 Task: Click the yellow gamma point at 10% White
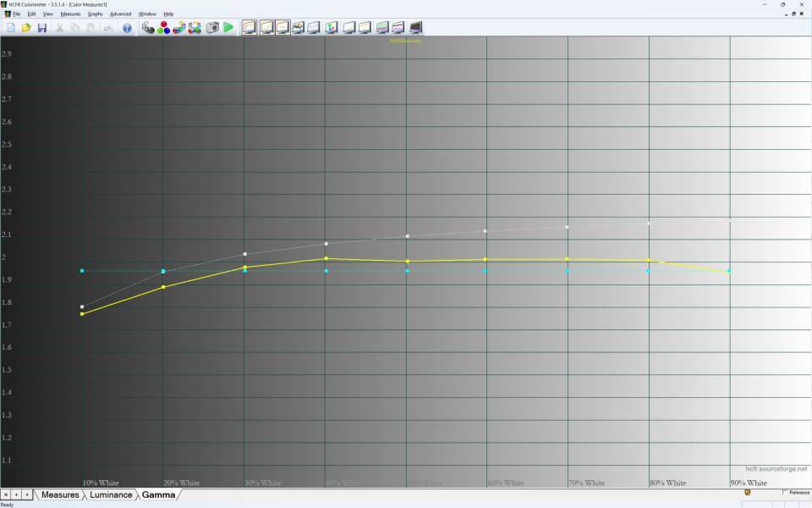click(82, 314)
